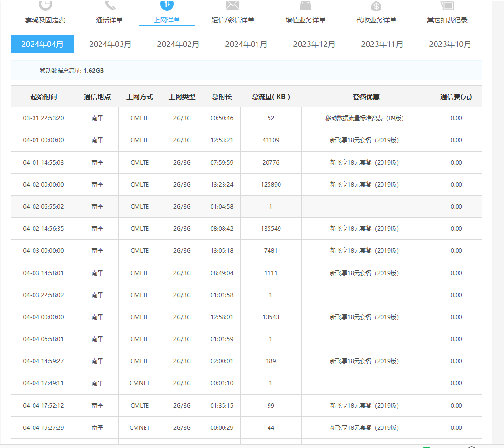Click the data volume cell 44

click(270, 428)
